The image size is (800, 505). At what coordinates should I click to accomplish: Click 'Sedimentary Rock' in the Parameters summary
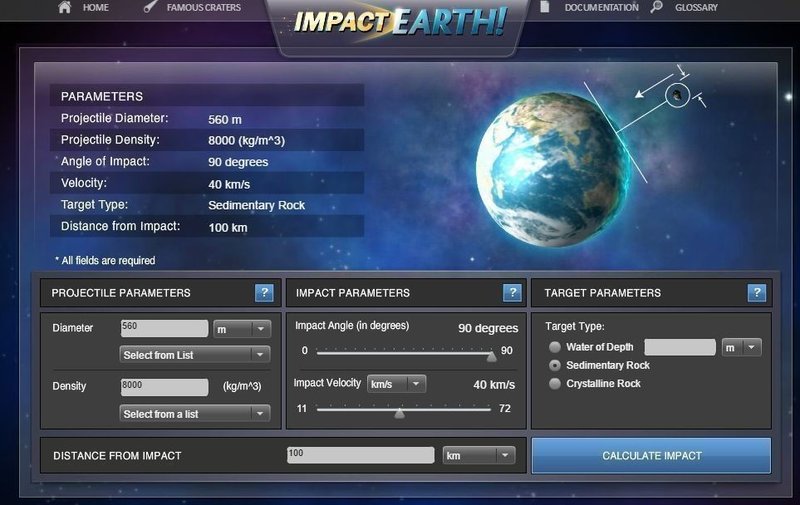257,206
